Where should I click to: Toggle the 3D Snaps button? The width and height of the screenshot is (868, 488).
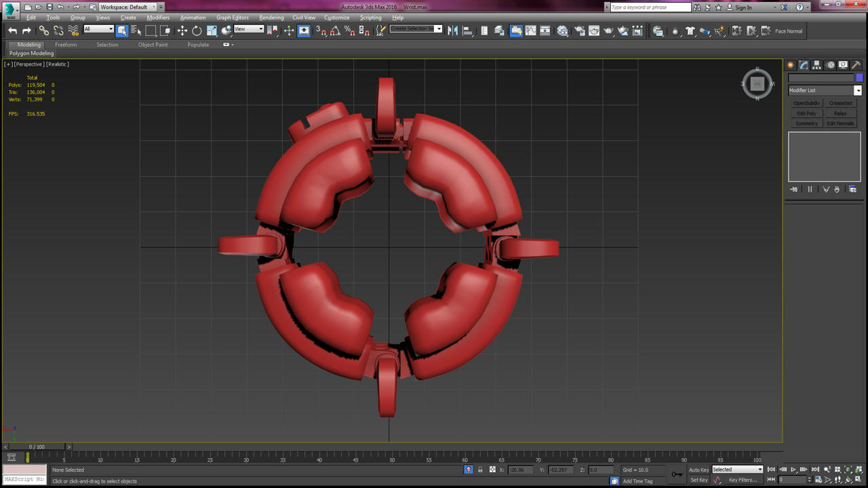click(321, 30)
